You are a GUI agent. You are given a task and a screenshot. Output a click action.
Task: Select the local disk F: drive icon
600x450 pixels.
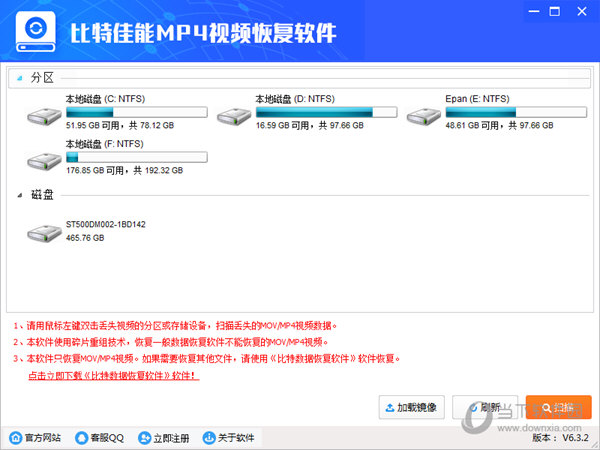(44, 161)
